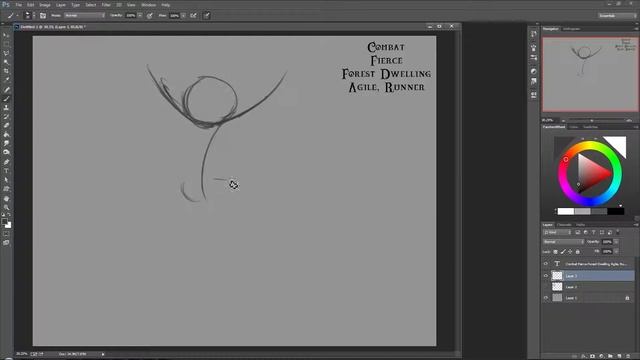The image size is (640, 360).
Task: Show the hidden Layer 2
Action: [546, 287]
